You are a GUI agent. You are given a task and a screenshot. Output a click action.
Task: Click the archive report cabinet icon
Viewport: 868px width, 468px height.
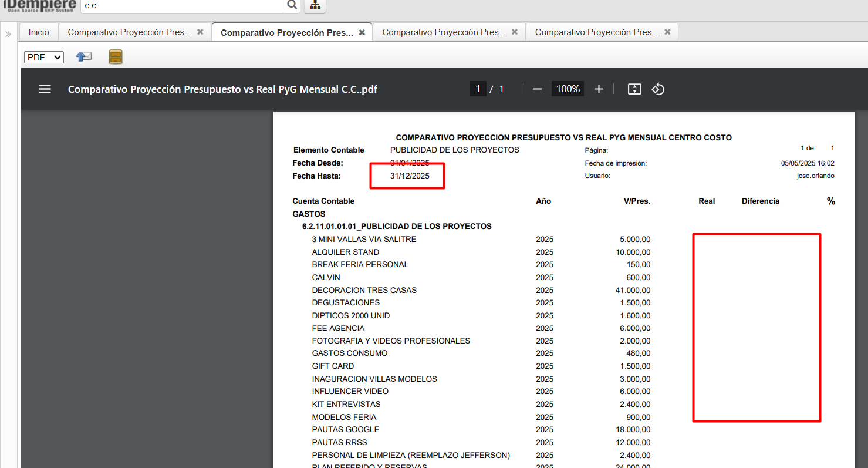coord(116,57)
